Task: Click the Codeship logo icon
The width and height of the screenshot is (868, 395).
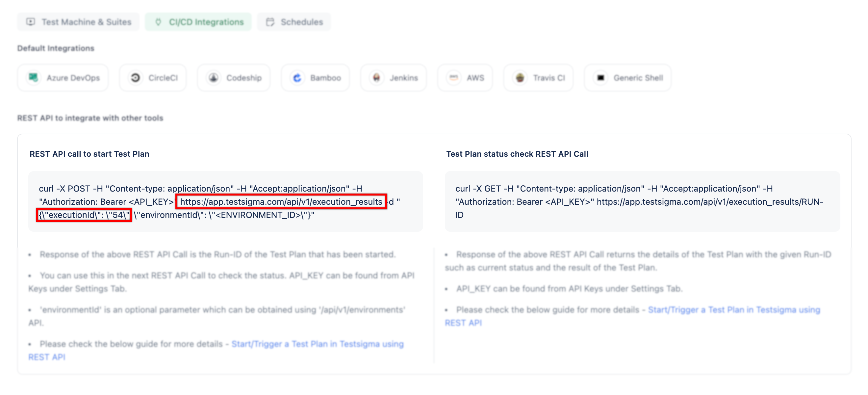Action: click(213, 78)
